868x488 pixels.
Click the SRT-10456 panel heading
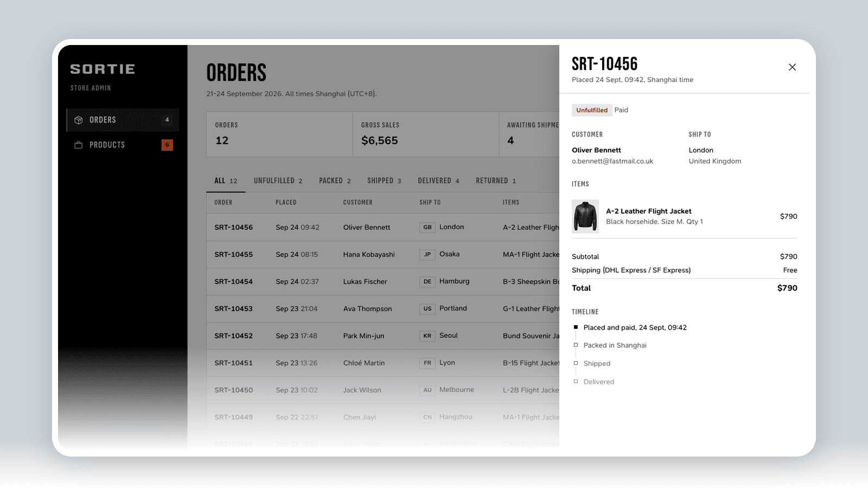tap(605, 64)
